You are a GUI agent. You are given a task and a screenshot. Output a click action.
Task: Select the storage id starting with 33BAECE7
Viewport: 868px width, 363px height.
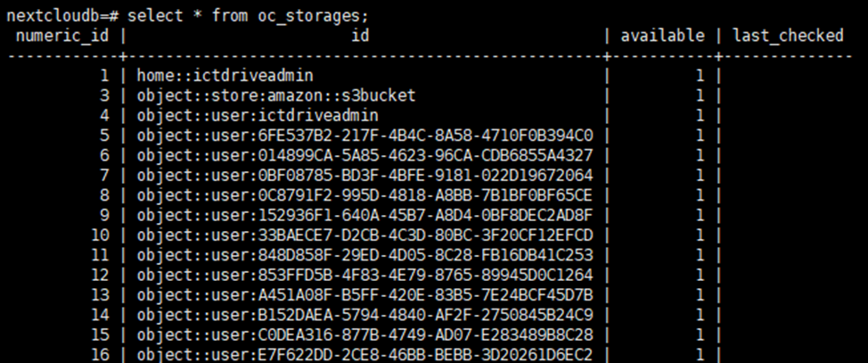coord(371,234)
